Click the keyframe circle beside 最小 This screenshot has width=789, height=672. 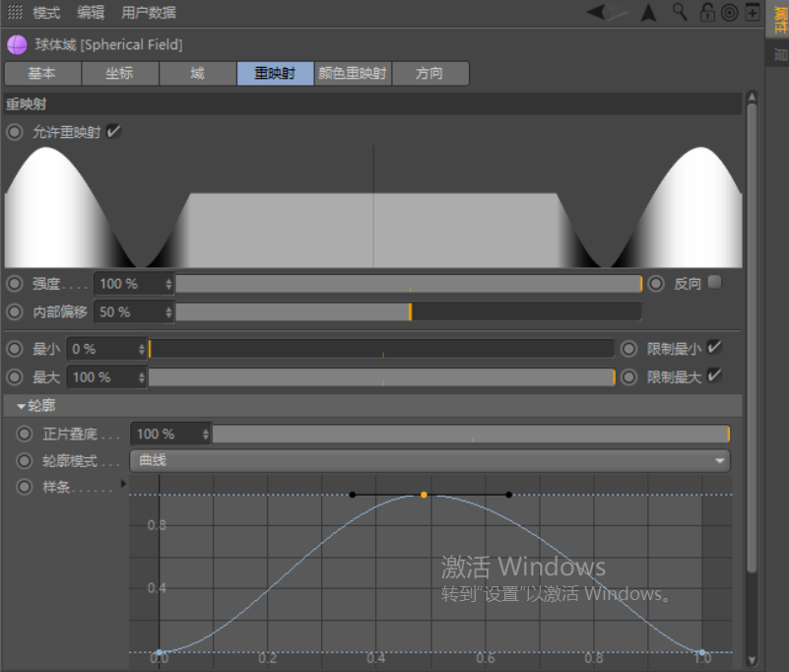click(x=14, y=349)
